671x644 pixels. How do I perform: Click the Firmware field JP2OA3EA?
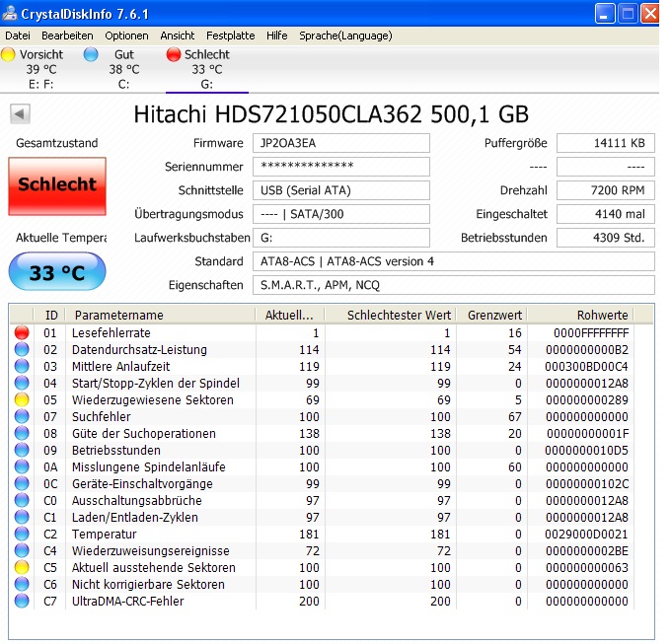click(341, 143)
